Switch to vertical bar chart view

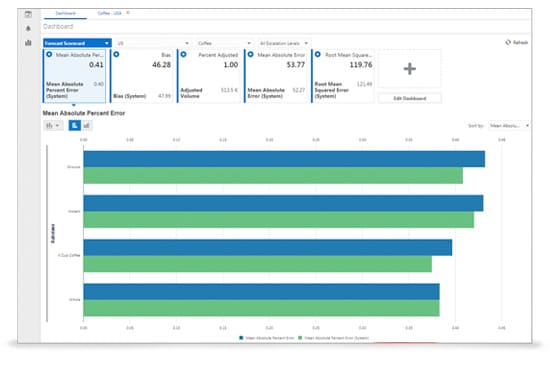(87, 126)
